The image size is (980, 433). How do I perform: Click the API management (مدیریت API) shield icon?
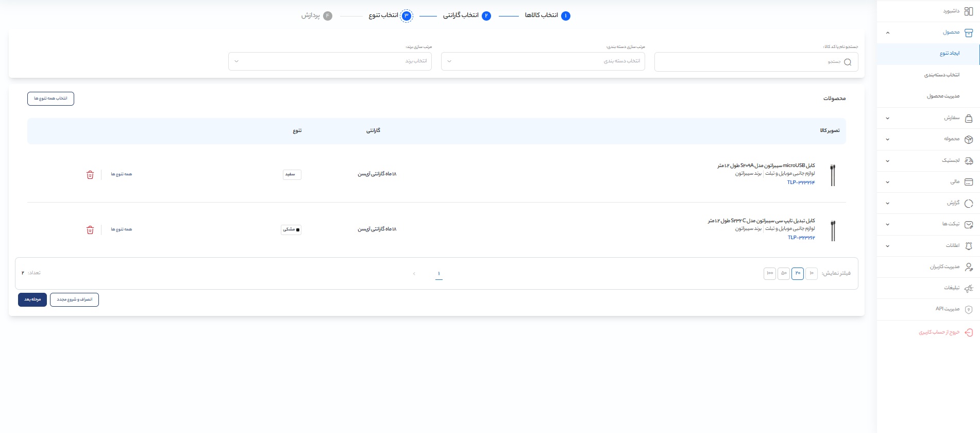968,309
